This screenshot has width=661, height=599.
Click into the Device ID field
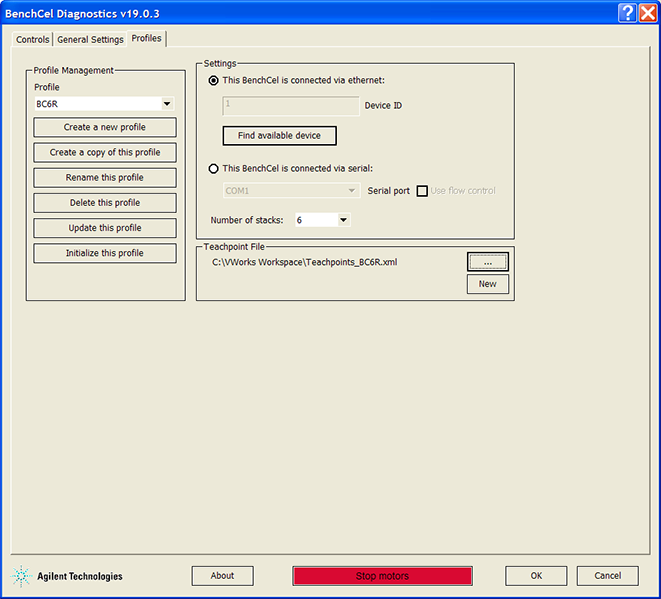290,105
